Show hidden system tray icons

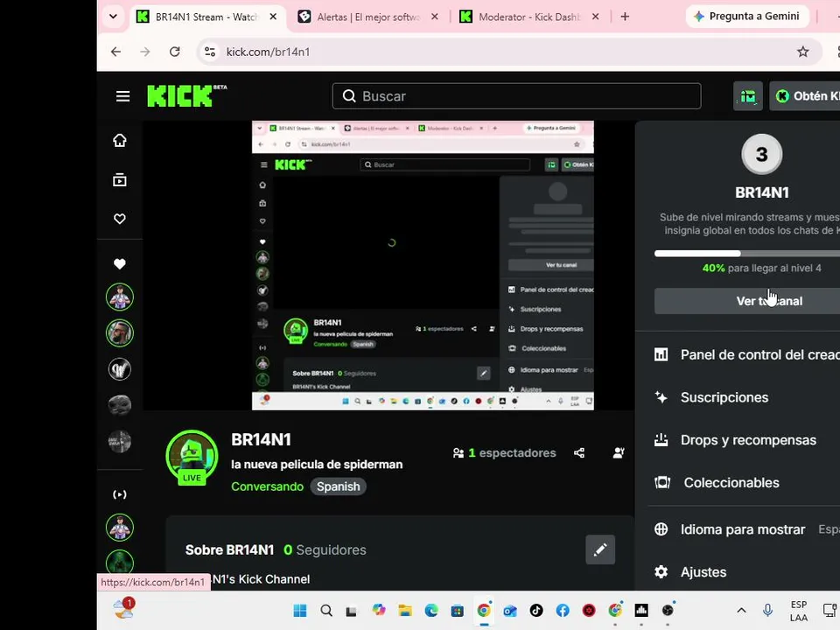(x=741, y=610)
